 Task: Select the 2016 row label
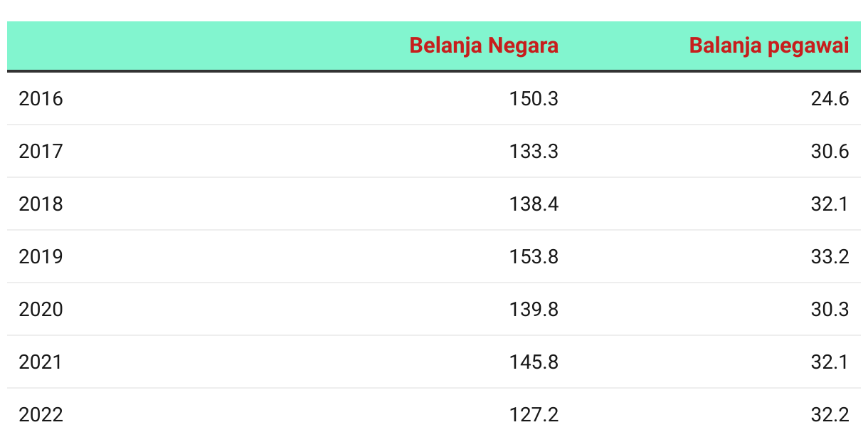[x=41, y=99]
